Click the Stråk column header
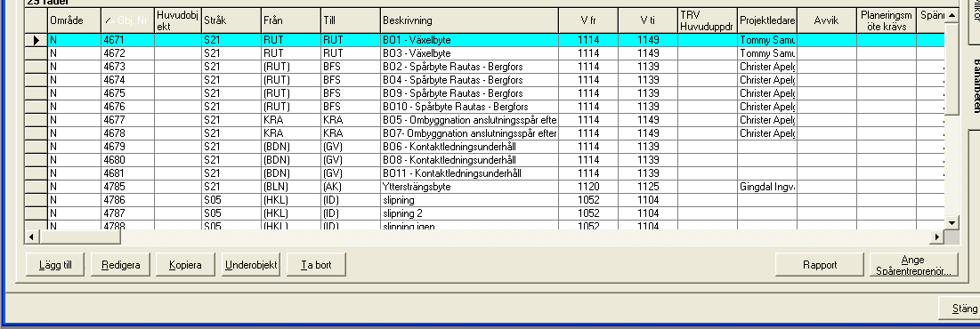Image resolution: width=980 pixels, height=329 pixels. (x=231, y=20)
